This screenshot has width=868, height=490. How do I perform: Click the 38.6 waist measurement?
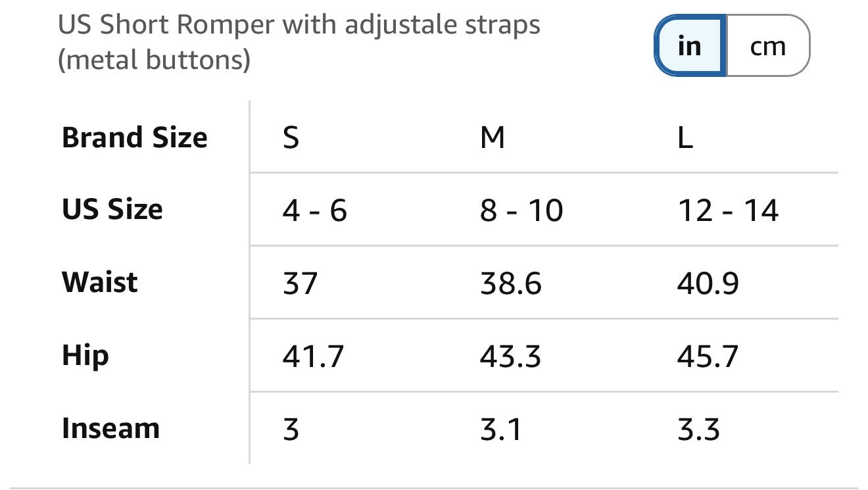point(511,283)
